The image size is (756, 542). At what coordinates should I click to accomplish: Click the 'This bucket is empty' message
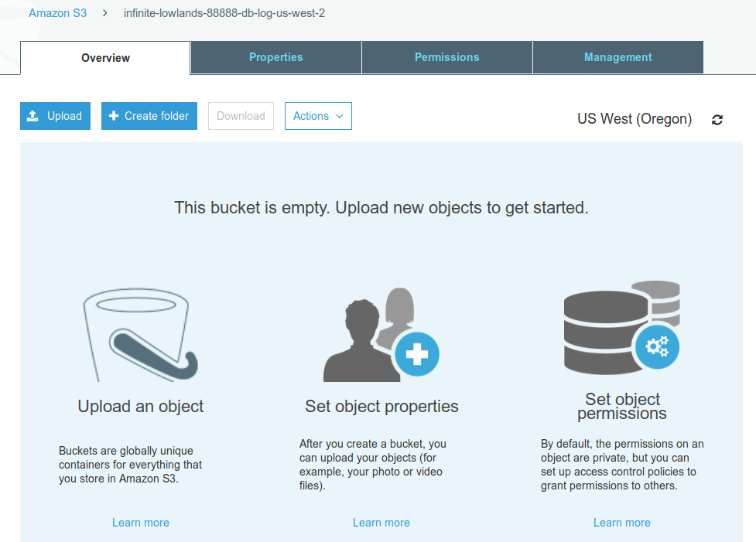click(x=381, y=208)
